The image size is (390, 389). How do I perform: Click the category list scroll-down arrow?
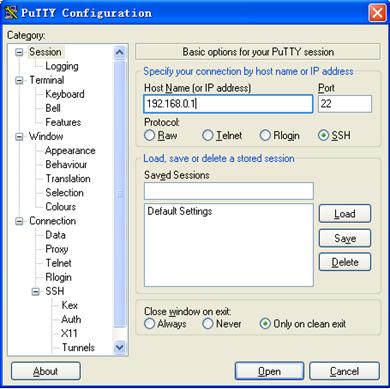pos(119,347)
